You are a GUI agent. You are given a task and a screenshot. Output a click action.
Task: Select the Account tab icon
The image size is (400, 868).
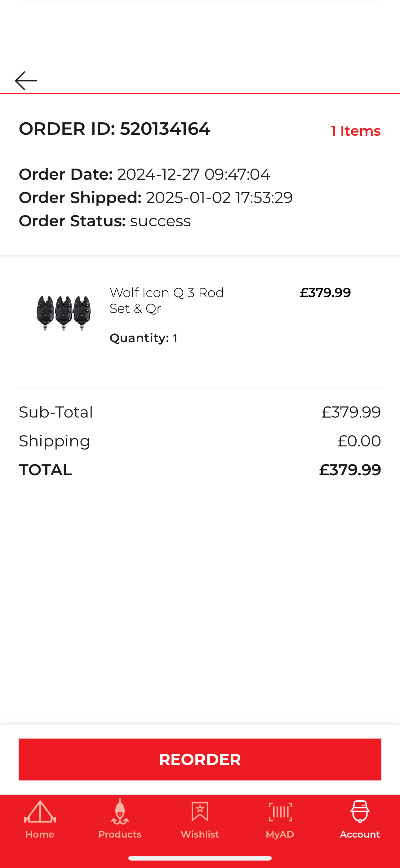(x=360, y=811)
